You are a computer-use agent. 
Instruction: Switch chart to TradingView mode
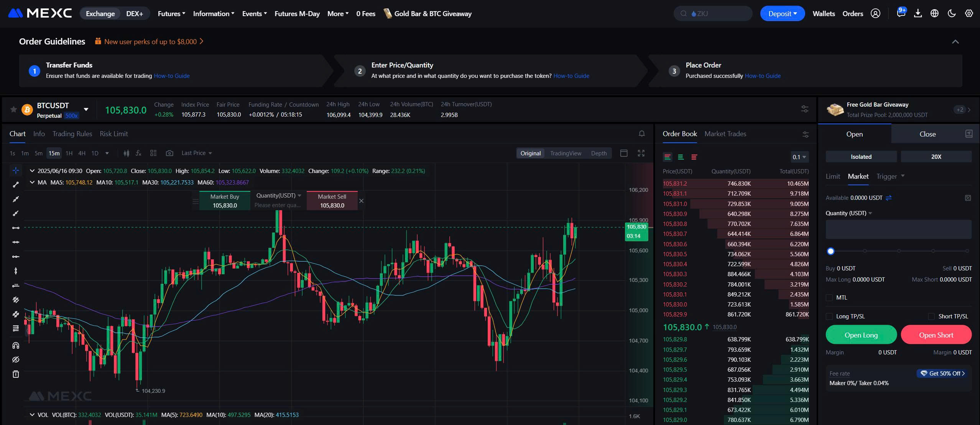click(x=566, y=153)
